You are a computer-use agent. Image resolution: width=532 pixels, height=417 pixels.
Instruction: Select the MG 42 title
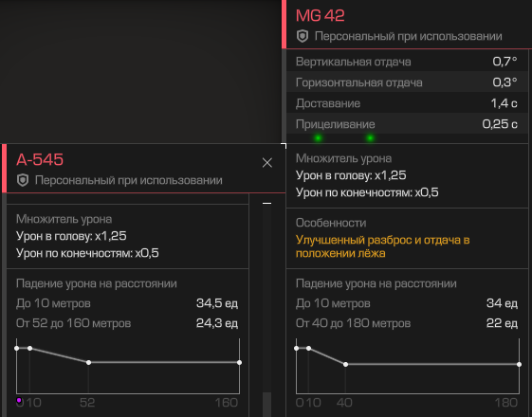coord(320,15)
